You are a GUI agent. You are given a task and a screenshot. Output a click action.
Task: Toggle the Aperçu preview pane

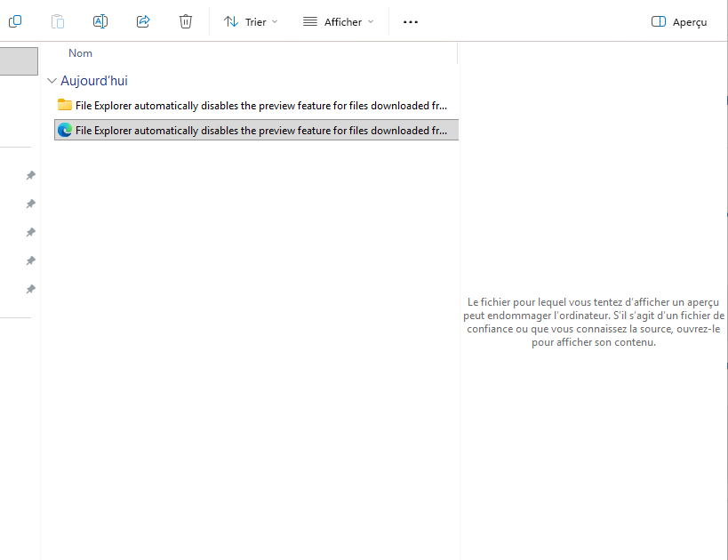tap(679, 21)
